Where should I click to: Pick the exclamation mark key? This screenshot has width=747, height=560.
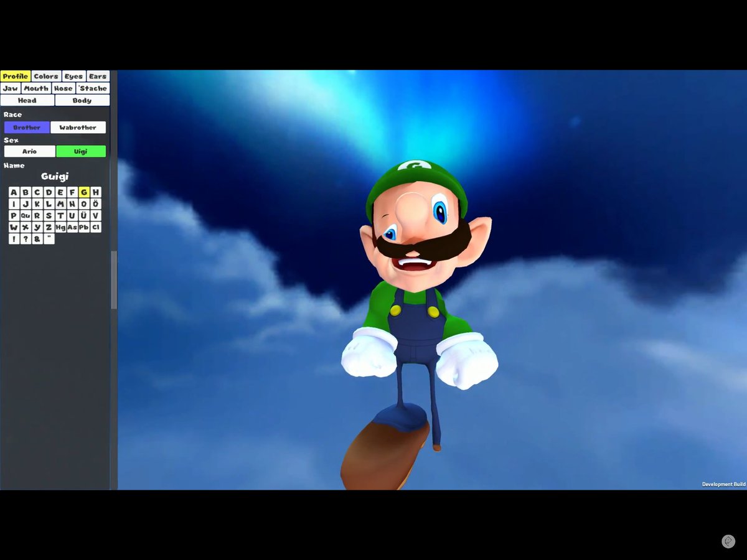pyautogui.click(x=14, y=239)
